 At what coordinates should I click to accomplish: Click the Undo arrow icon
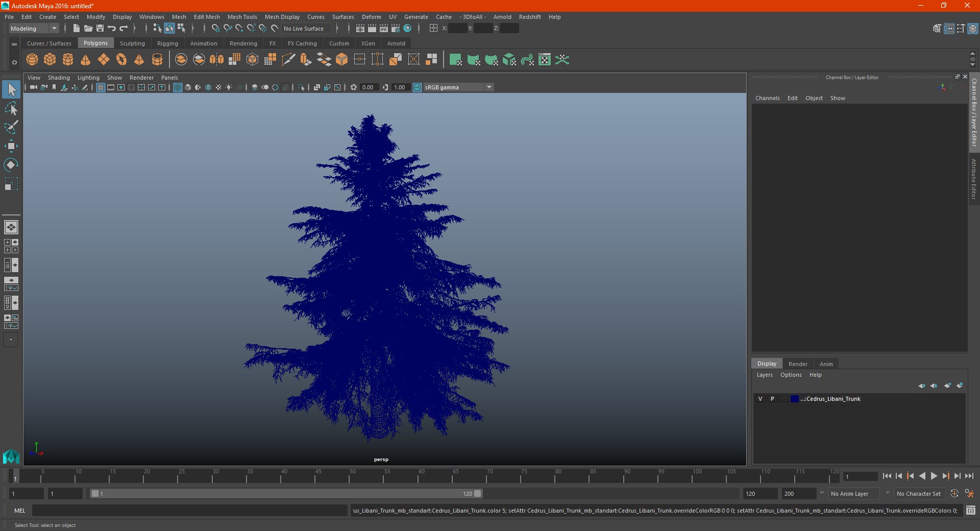(112, 29)
